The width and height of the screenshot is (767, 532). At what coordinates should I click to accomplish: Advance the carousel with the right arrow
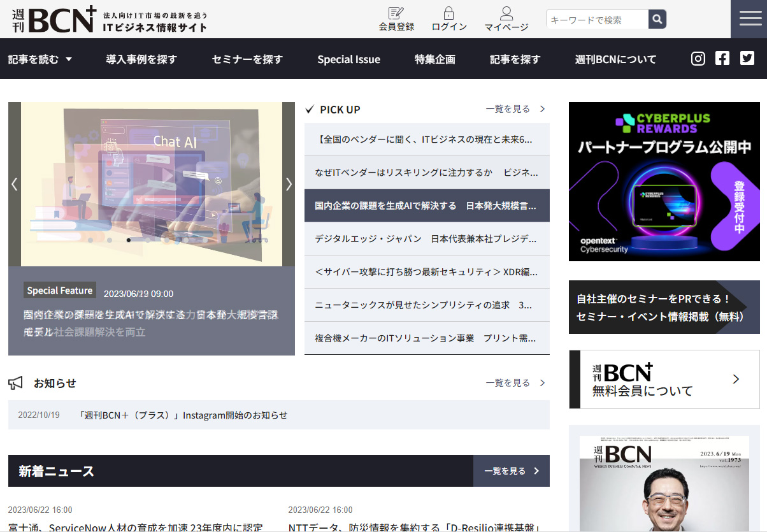click(x=288, y=183)
